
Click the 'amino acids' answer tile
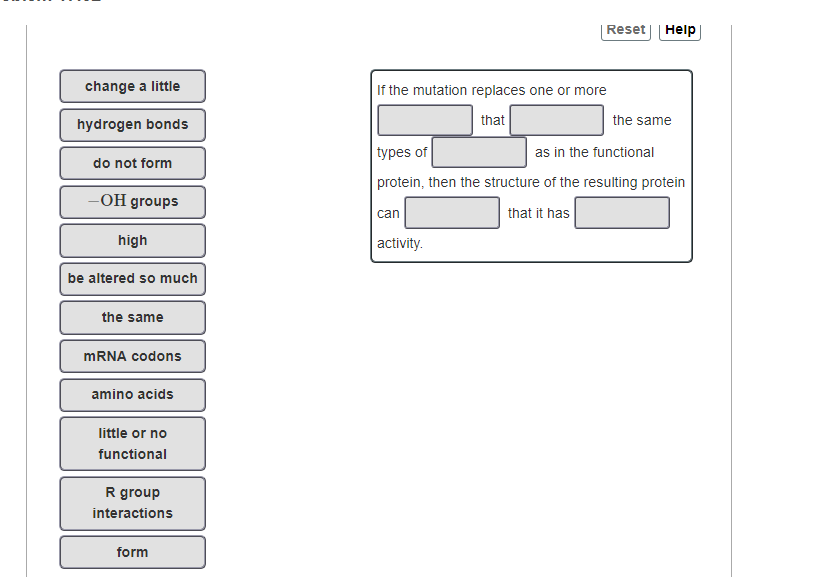(132, 394)
